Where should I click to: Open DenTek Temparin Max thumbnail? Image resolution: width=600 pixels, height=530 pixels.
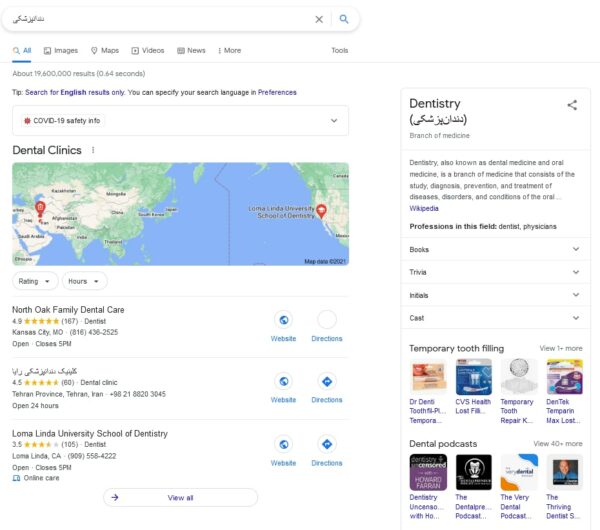[x=564, y=377]
